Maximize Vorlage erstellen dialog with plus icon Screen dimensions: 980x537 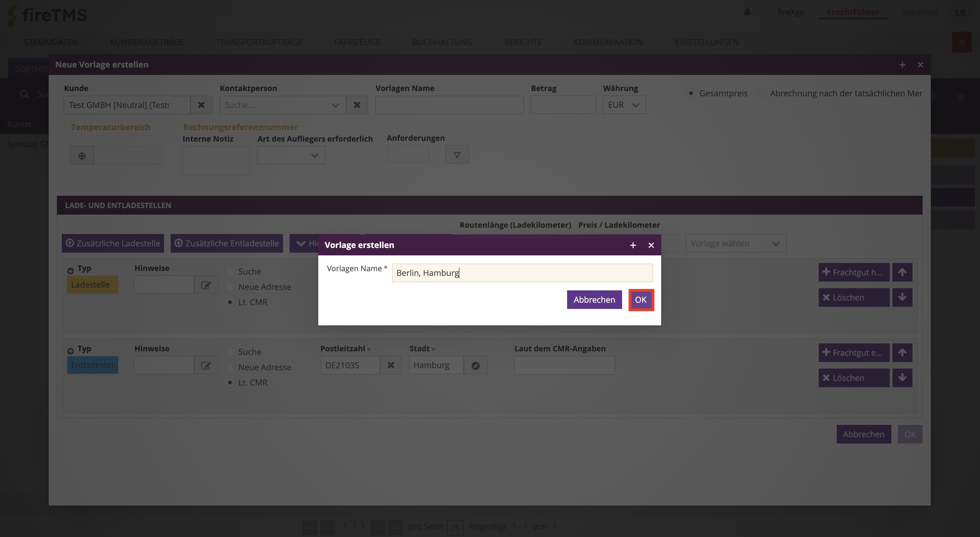click(x=633, y=245)
